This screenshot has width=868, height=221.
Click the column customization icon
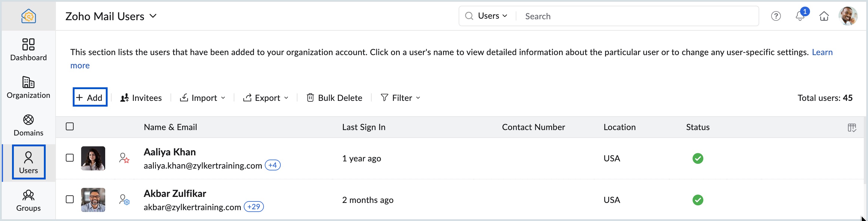pyautogui.click(x=852, y=128)
